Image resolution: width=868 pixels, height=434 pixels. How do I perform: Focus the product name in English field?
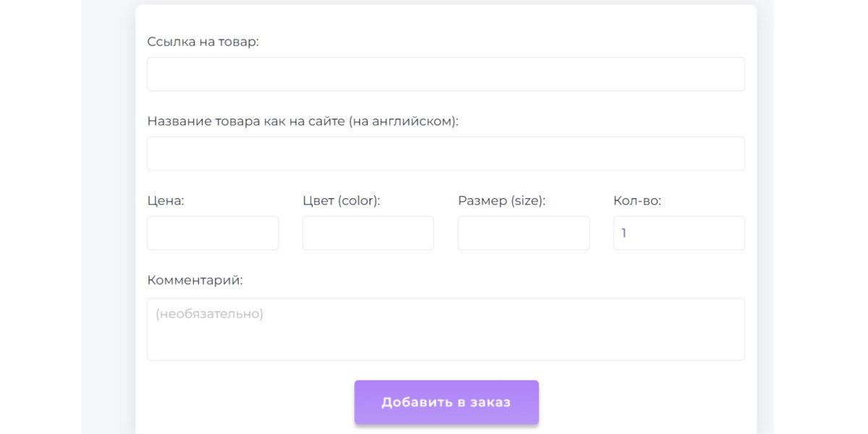click(x=446, y=154)
